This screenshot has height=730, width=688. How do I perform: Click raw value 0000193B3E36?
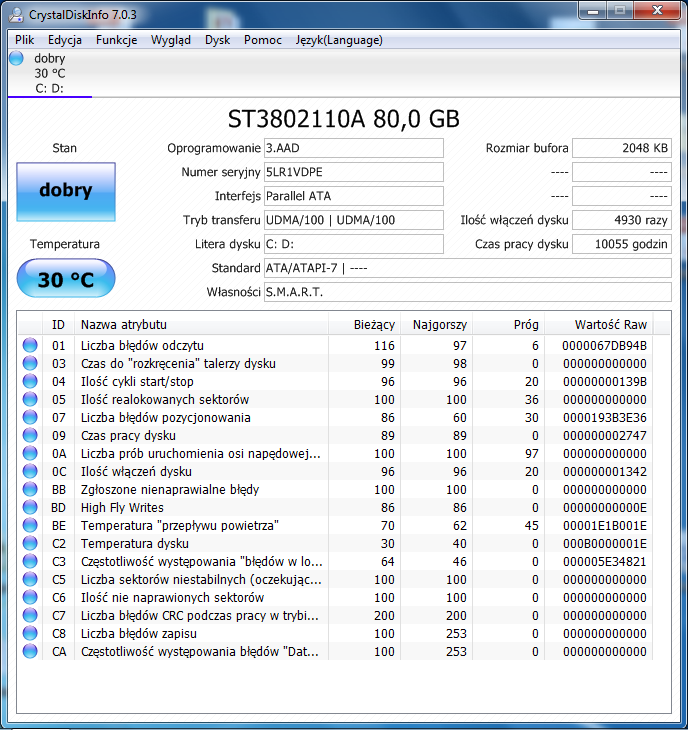[604, 418]
